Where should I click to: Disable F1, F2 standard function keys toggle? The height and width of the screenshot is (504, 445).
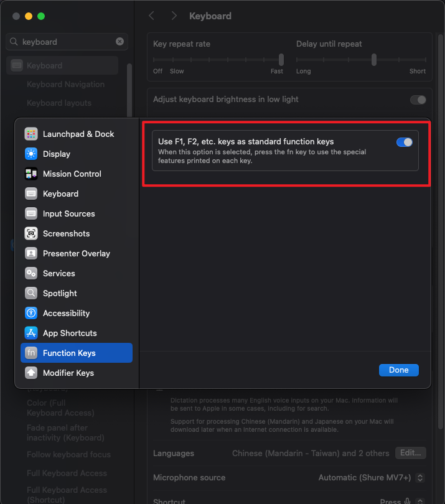404,142
